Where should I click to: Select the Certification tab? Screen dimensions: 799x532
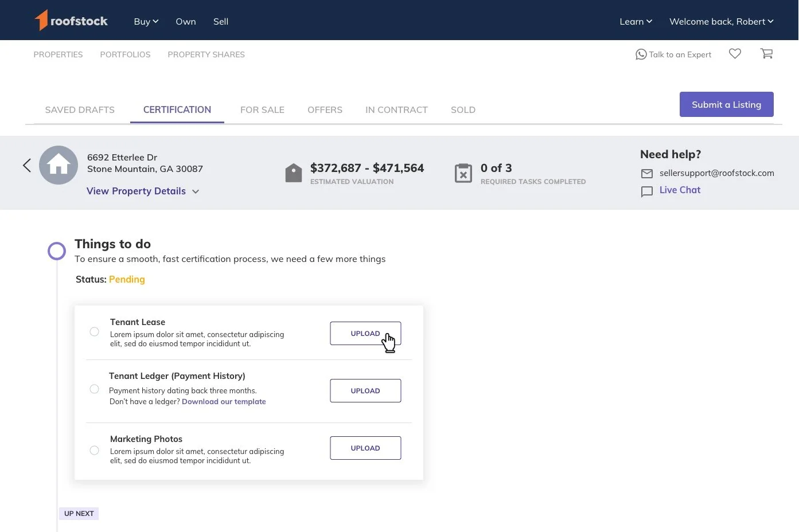(177, 109)
